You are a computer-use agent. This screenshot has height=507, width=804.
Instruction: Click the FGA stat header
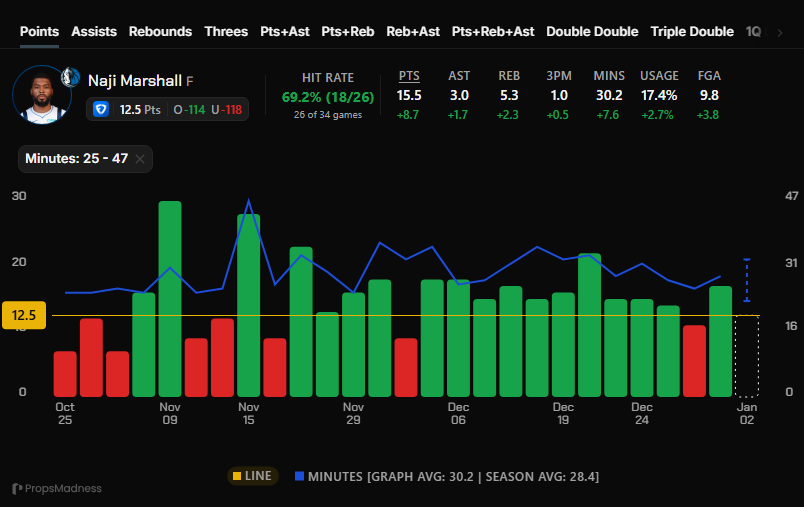(x=709, y=76)
